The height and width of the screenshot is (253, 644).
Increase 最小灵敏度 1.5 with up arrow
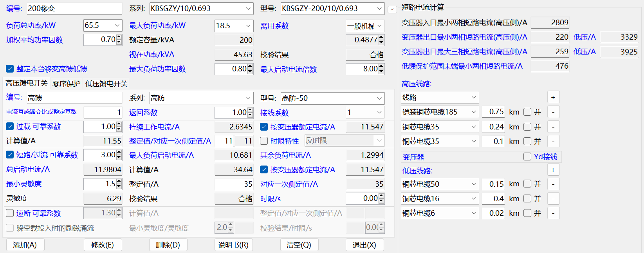pos(119,181)
